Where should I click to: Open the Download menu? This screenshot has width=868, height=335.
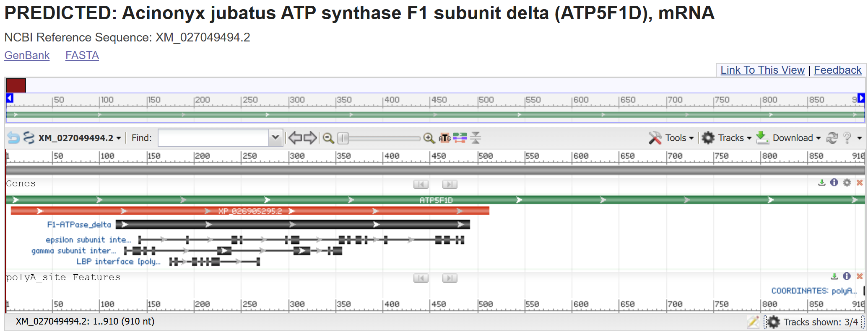[x=788, y=138]
